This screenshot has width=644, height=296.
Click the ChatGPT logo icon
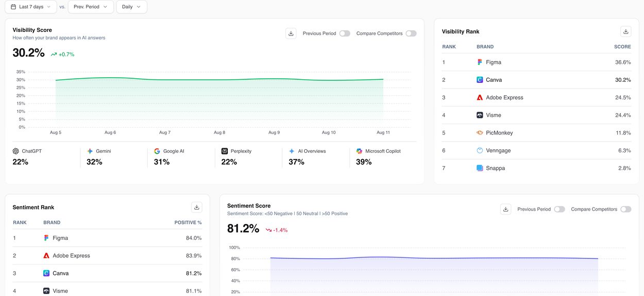(x=16, y=151)
